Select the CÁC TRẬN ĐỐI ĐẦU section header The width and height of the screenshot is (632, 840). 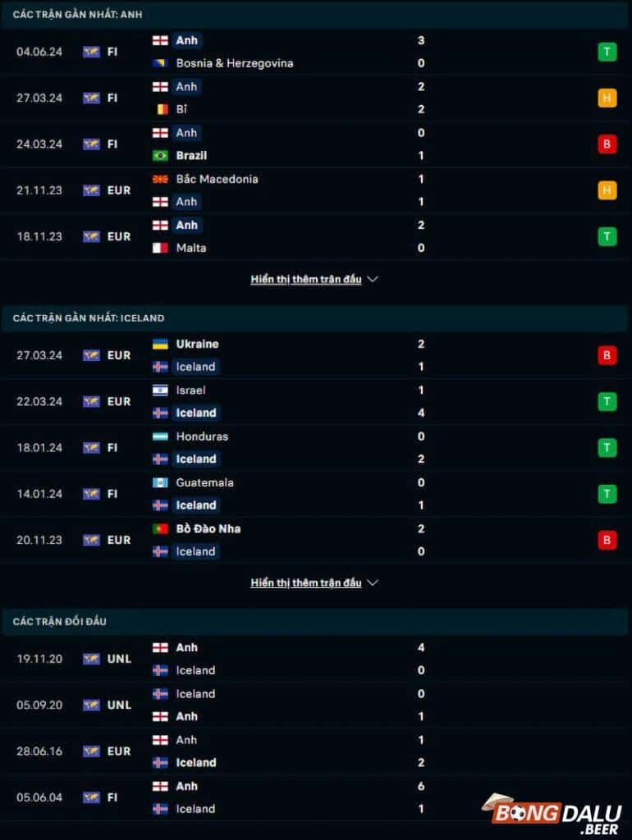click(58, 622)
